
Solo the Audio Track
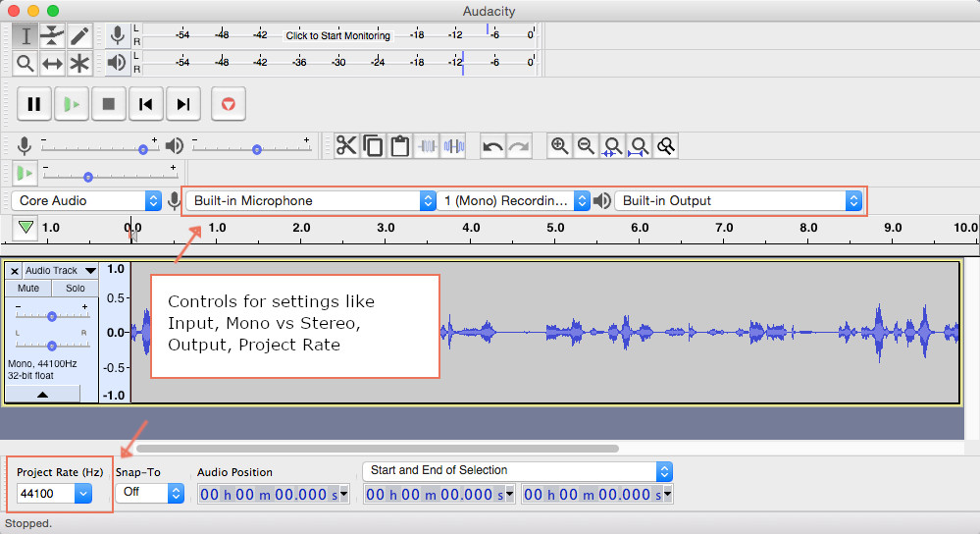(x=75, y=289)
